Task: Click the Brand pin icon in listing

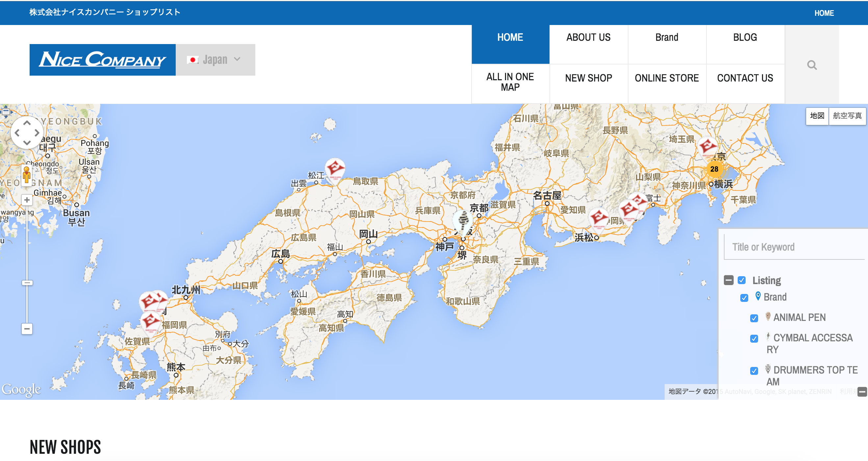Action: [x=758, y=296]
